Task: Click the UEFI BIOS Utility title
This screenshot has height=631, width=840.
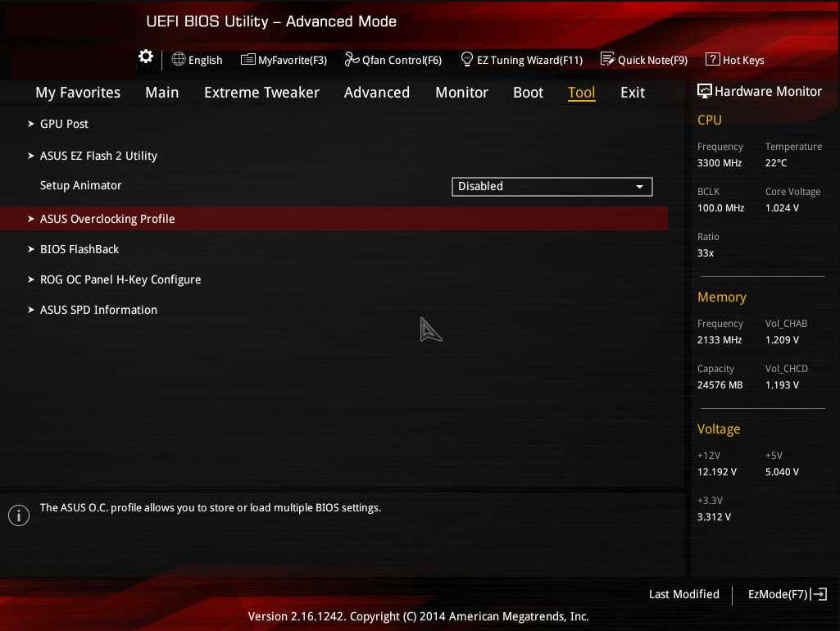Action: pyautogui.click(x=271, y=21)
